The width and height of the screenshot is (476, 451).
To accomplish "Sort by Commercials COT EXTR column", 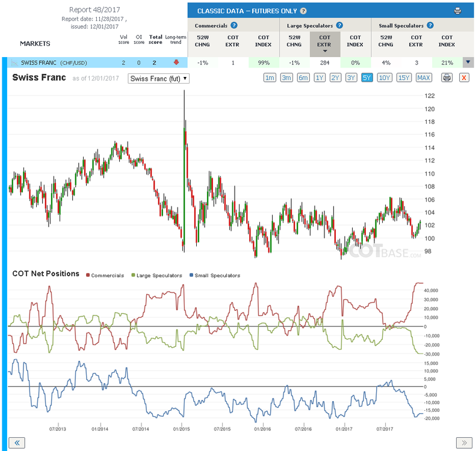I will (x=232, y=41).
